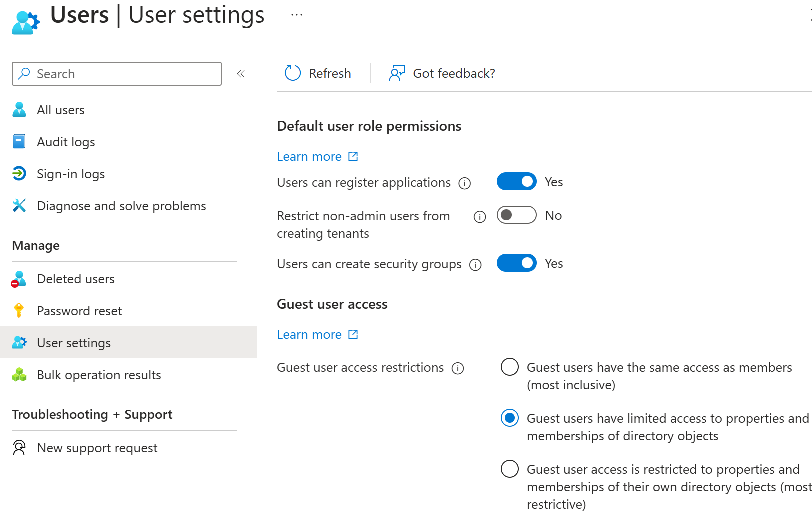Click external link icon under Guest user access
This screenshot has height=515, width=812.
[353, 334]
